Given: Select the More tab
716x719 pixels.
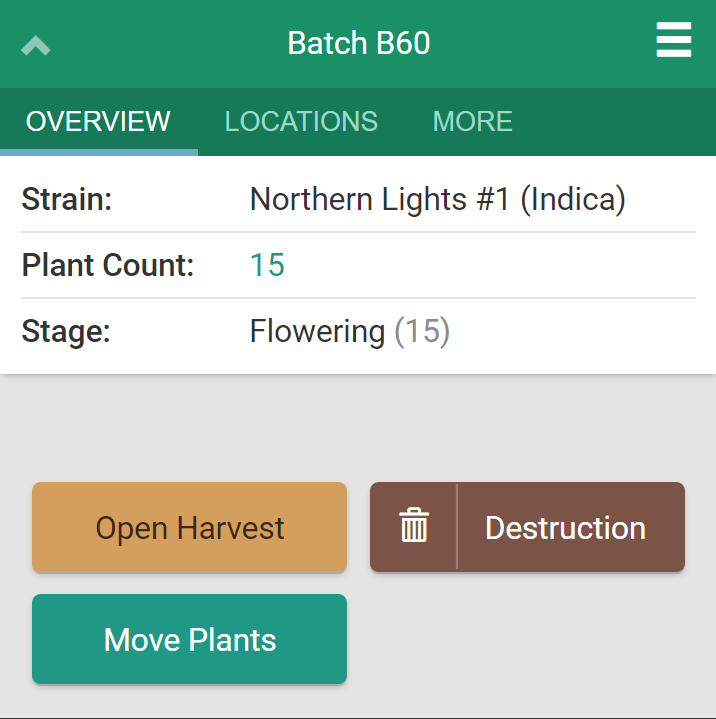Looking at the screenshot, I should [x=472, y=121].
